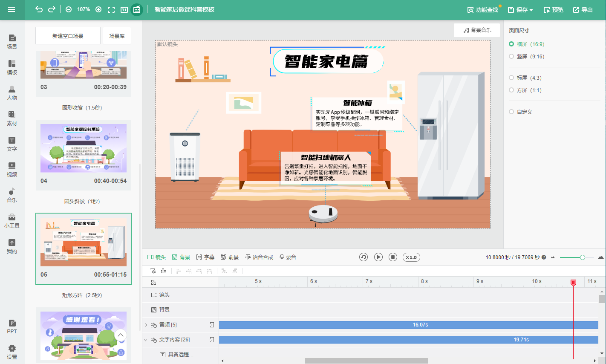Open the 文字 text panel

(12, 144)
